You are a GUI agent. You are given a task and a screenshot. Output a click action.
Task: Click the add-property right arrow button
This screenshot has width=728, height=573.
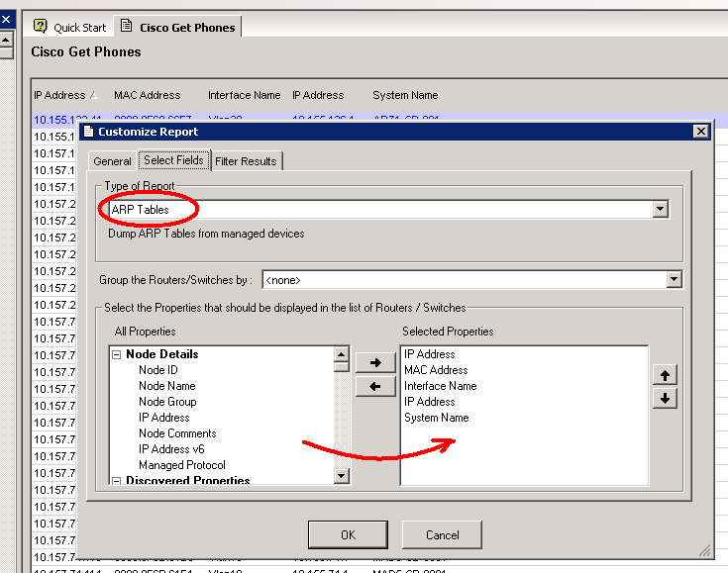pyautogui.click(x=375, y=362)
